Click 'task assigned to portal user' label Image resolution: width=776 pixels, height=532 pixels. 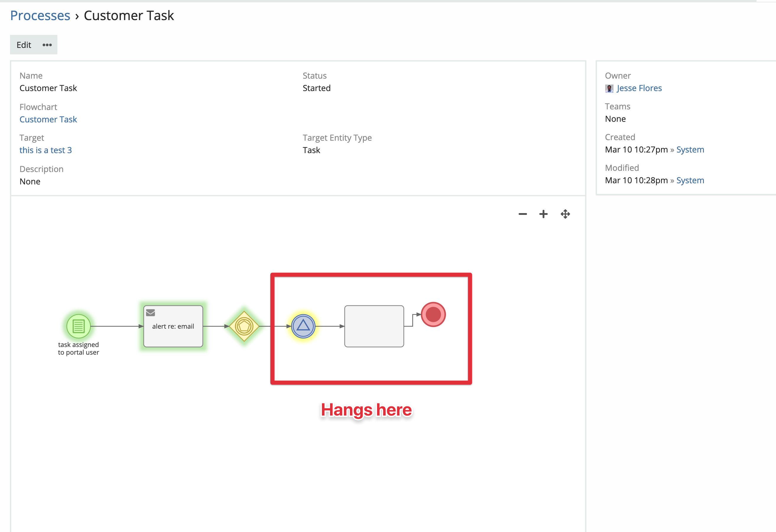[x=79, y=348]
